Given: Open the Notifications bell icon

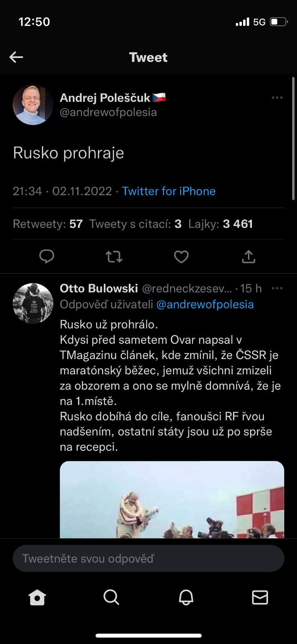Looking at the screenshot, I should [186, 598].
